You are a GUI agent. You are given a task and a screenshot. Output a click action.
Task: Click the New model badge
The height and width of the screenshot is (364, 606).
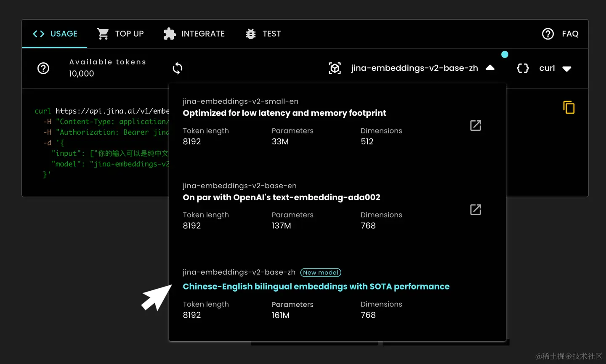321,273
